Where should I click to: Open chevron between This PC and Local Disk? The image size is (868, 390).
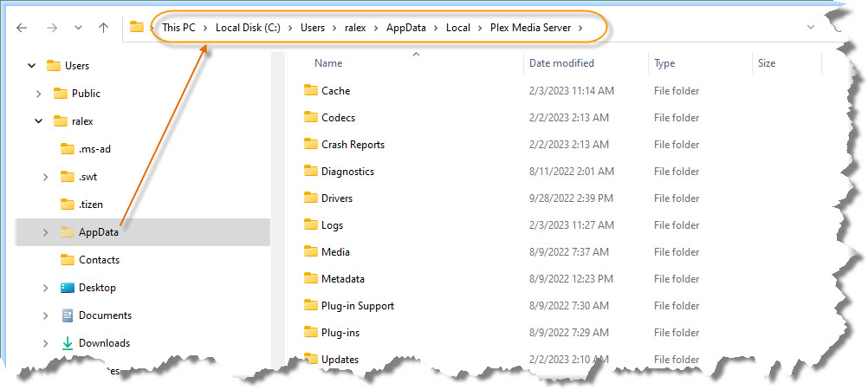coord(205,28)
